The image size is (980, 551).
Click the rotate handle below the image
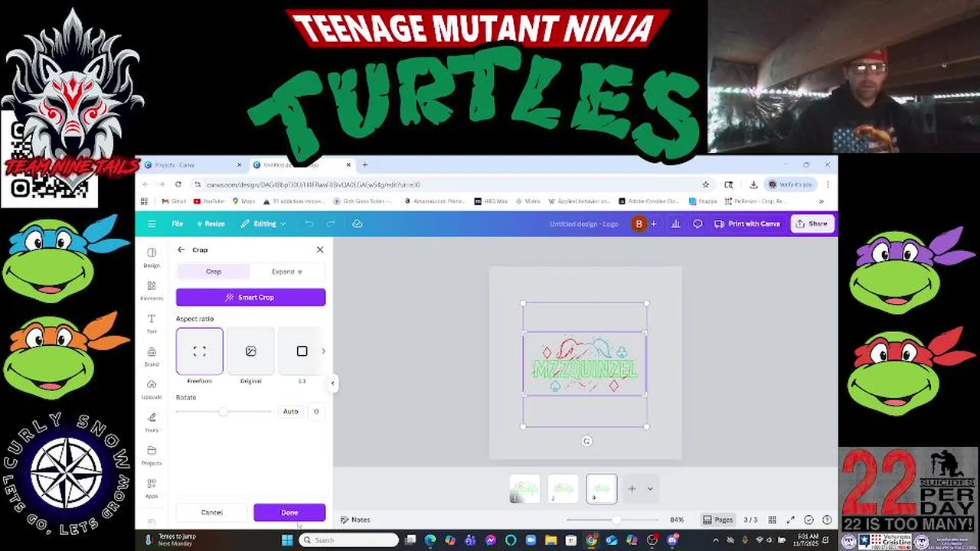tap(586, 441)
